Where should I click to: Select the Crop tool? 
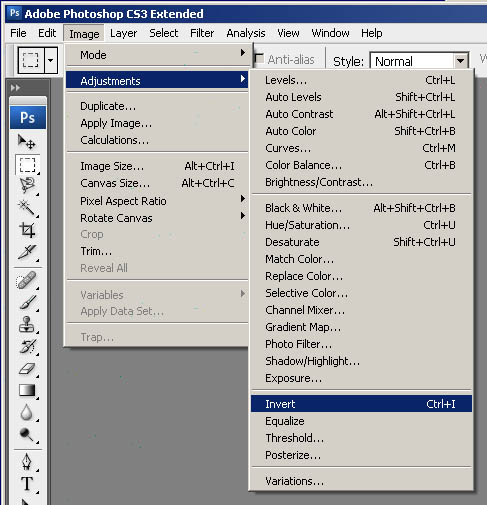[27, 230]
